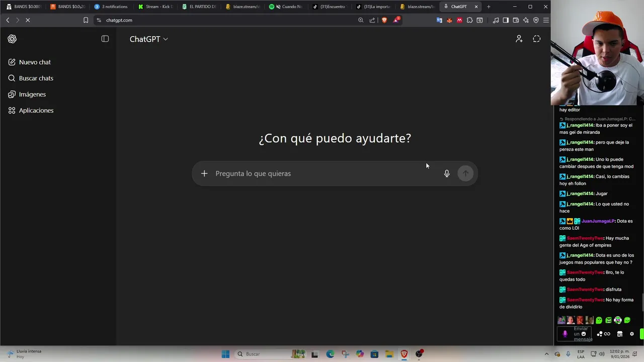
Task: Click the taskbar volume speaker icon
Action: pyautogui.click(x=603, y=354)
